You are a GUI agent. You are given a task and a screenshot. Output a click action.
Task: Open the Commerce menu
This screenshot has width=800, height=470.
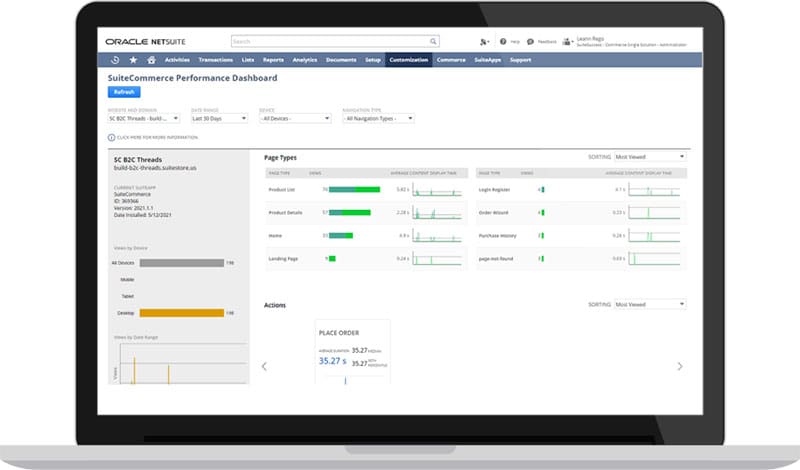[451, 60]
